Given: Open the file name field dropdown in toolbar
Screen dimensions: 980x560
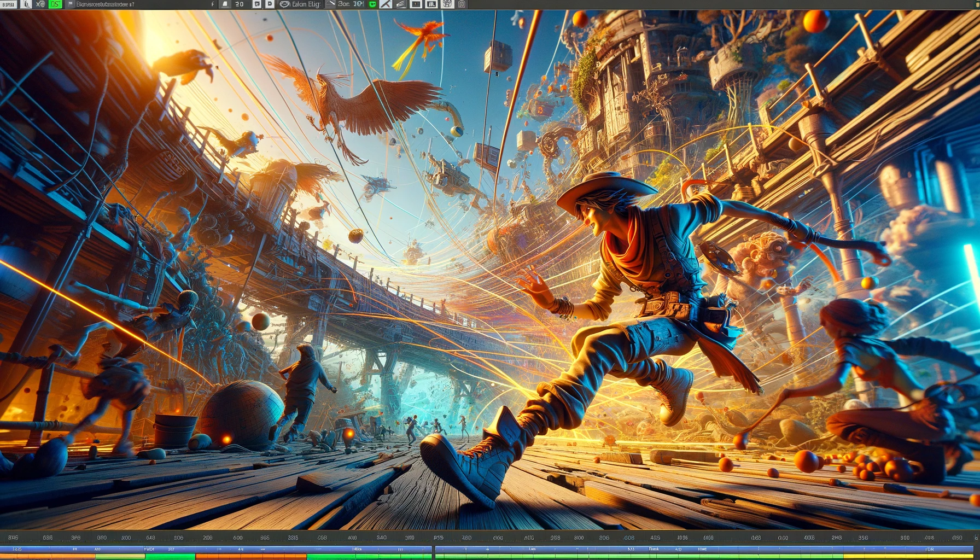Looking at the screenshot, I should pos(105,4).
